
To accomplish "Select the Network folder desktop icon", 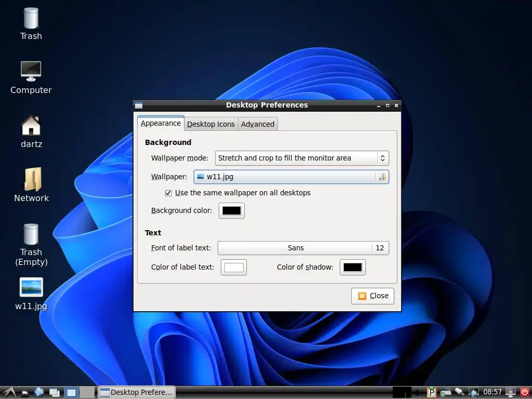I will [x=32, y=185].
